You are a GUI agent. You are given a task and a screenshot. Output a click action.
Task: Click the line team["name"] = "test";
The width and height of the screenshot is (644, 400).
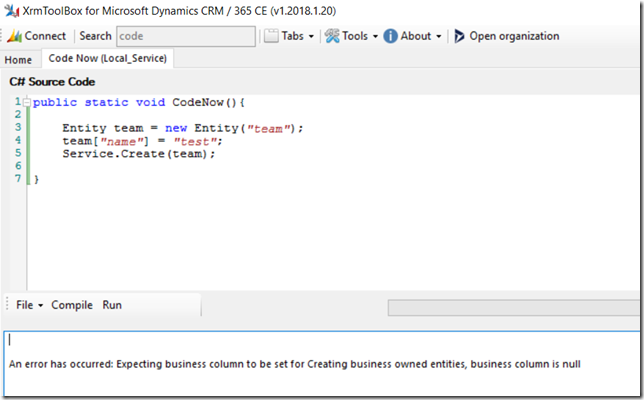click(143, 142)
